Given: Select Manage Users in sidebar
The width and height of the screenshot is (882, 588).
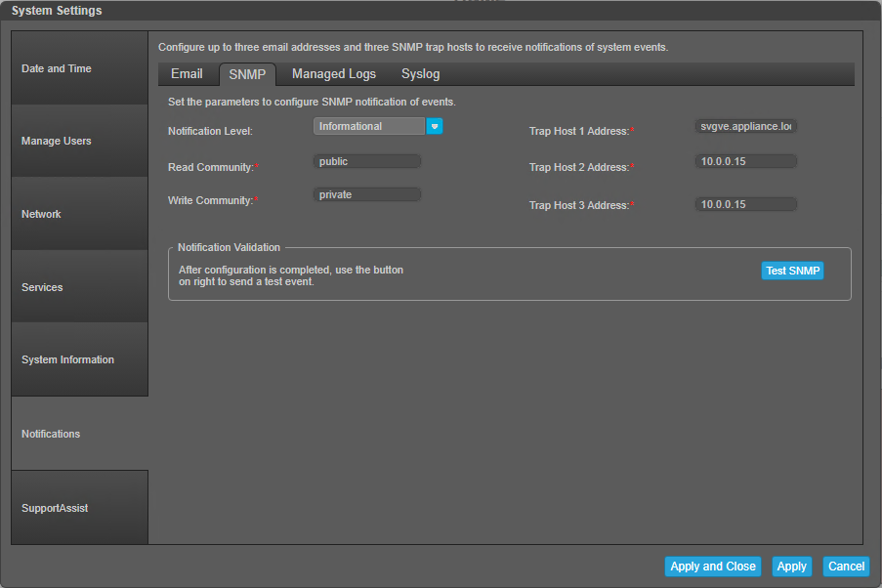Looking at the screenshot, I should [x=79, y=141].
